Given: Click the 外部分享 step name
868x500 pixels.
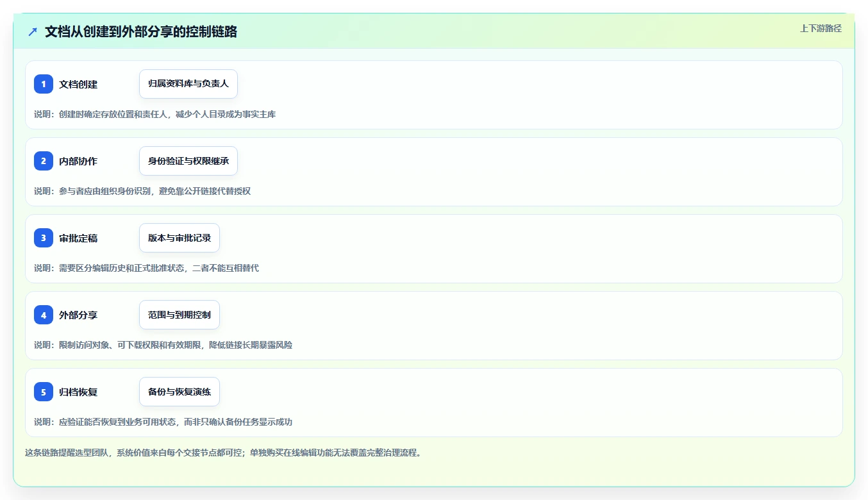Looking at the screenshot, I should point(78,315).
